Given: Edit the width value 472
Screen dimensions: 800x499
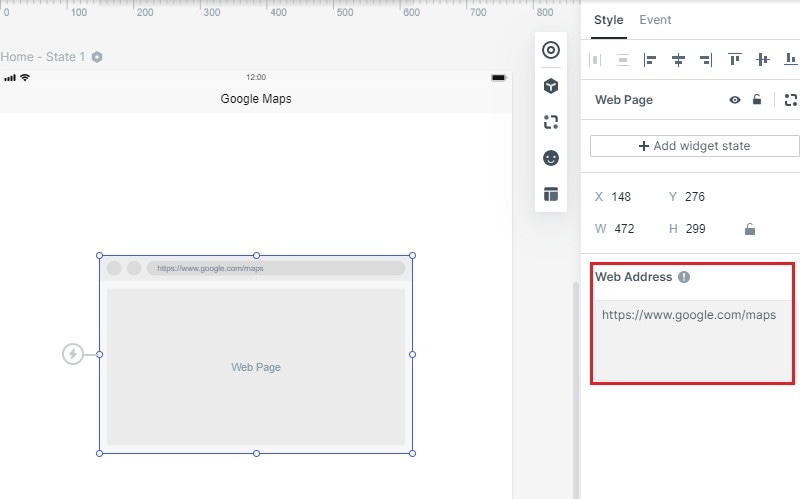Looking at the screenshot, I should coord(624,229).
